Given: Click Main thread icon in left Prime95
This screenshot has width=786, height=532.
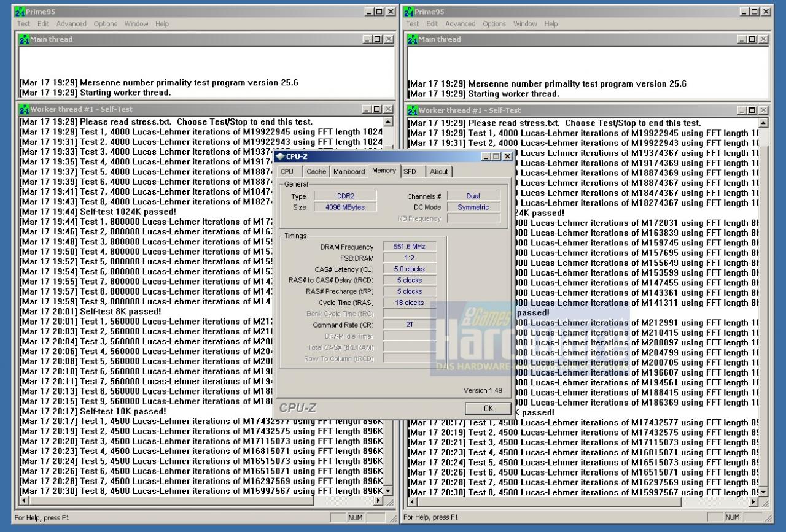Looking at the screenshot, I should click(24, 39).
